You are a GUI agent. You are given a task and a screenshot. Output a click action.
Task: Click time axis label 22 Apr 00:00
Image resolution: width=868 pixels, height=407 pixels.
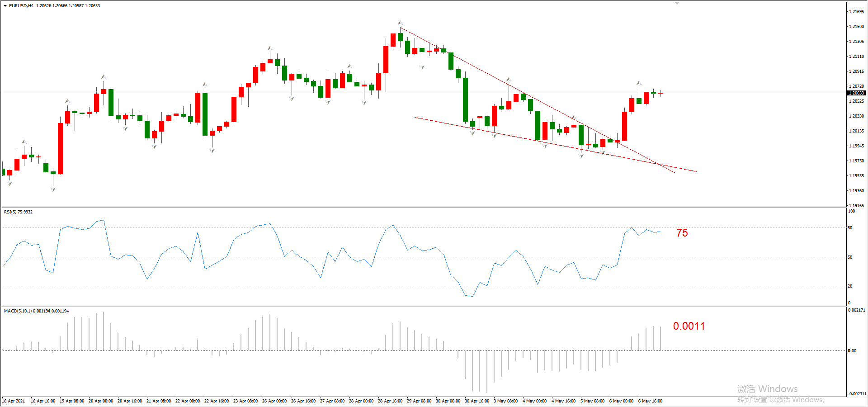tap(188, 401)
